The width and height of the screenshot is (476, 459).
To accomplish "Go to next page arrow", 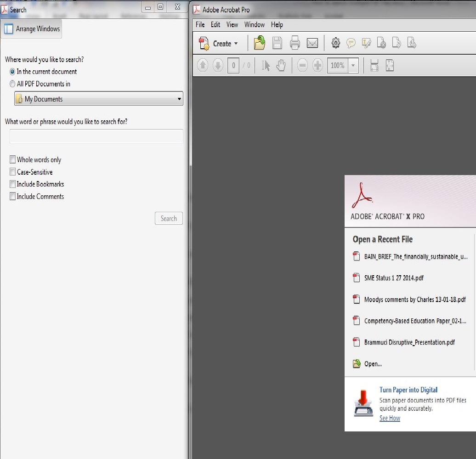I will [x=218, y=66].
